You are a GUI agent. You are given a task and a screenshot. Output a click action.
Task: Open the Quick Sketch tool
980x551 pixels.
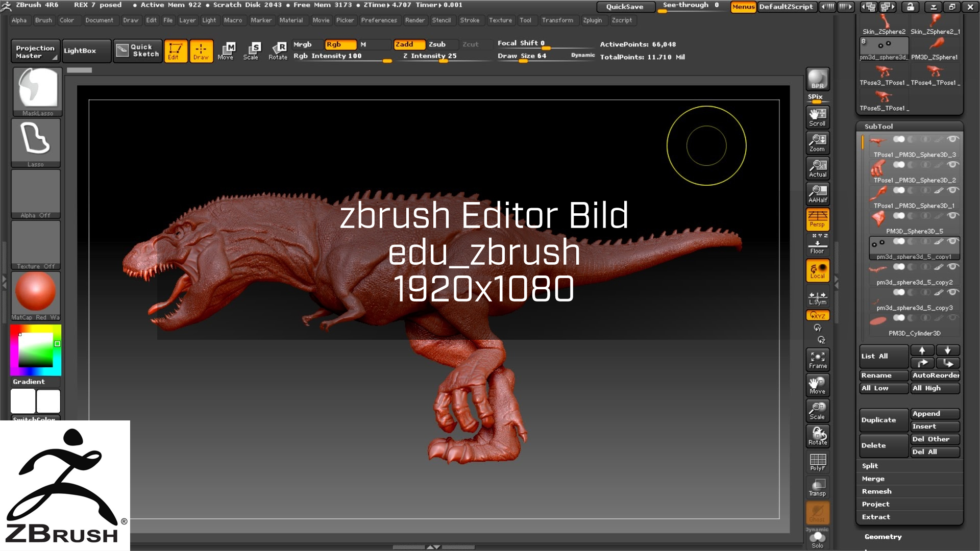tap(137, 51)
